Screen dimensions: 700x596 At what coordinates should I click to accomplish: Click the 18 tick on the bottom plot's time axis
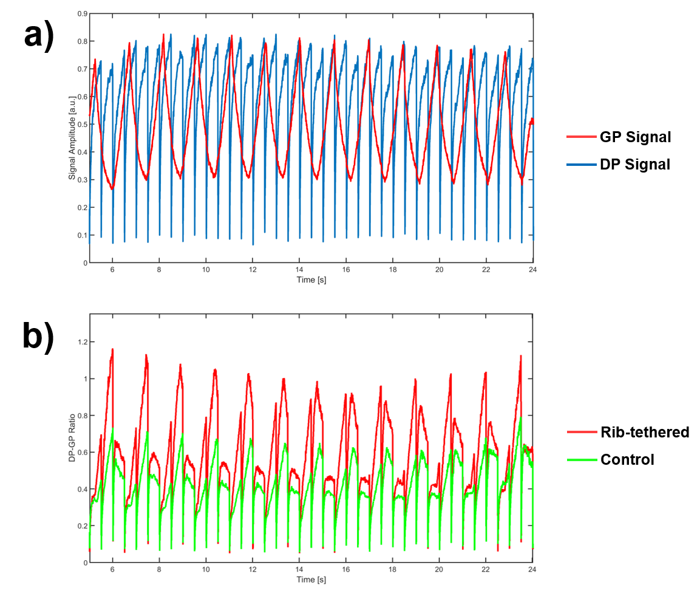pyautogui.click(x=392, y=569)
